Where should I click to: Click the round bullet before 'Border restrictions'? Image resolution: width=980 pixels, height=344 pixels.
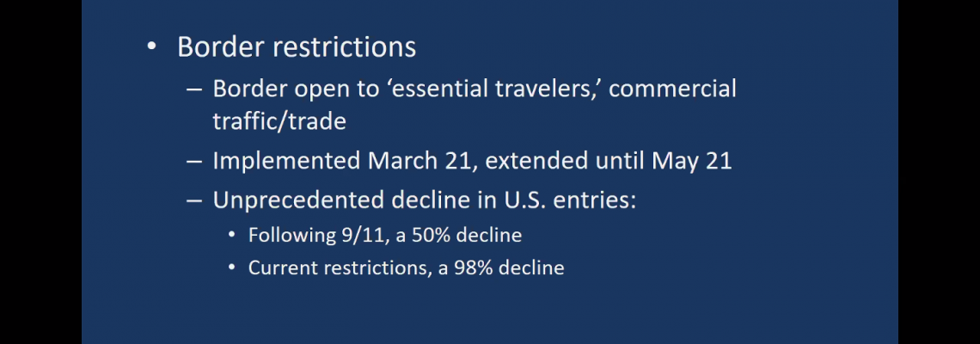click(152, 47)
